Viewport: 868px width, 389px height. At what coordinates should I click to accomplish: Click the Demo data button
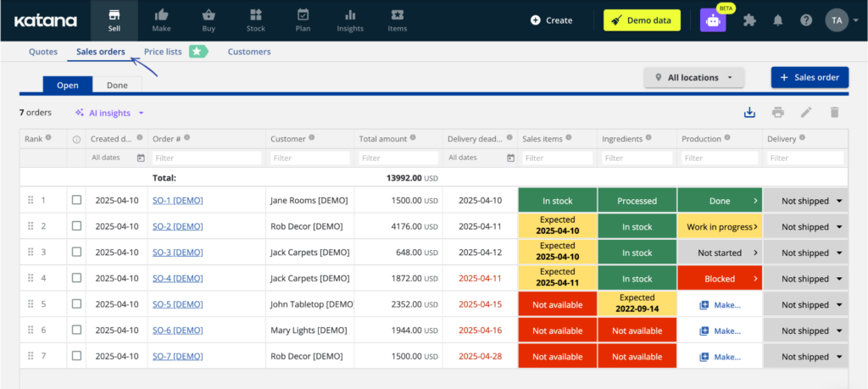coord(643,20)
